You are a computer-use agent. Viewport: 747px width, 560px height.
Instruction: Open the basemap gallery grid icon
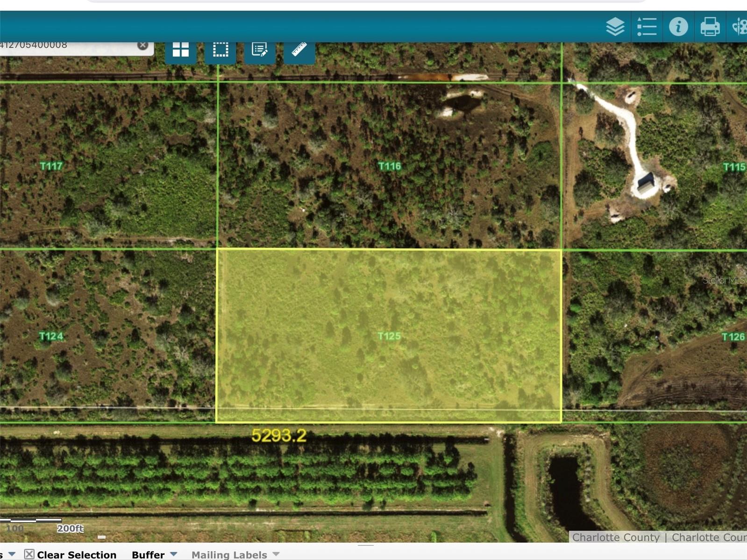coord(181,50)
